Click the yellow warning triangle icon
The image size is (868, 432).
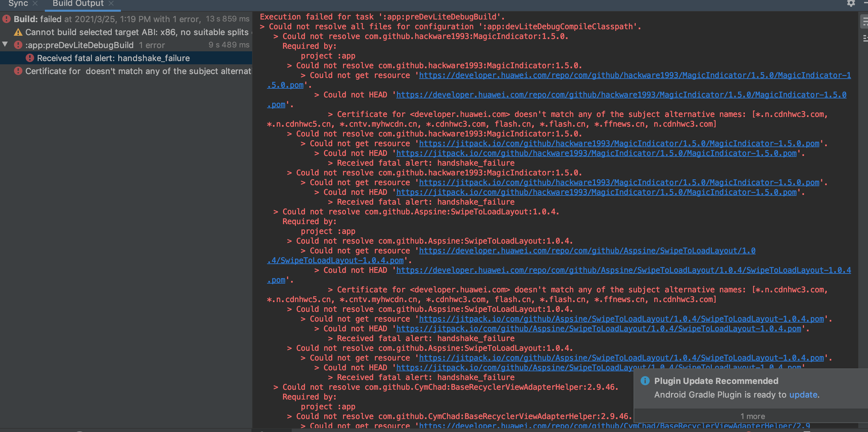point(18,32)
